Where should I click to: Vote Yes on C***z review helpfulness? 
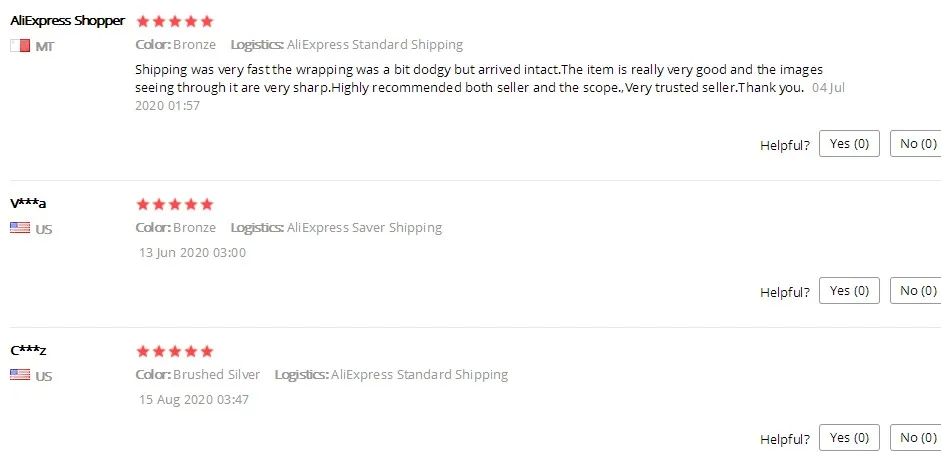coord(849,438)
